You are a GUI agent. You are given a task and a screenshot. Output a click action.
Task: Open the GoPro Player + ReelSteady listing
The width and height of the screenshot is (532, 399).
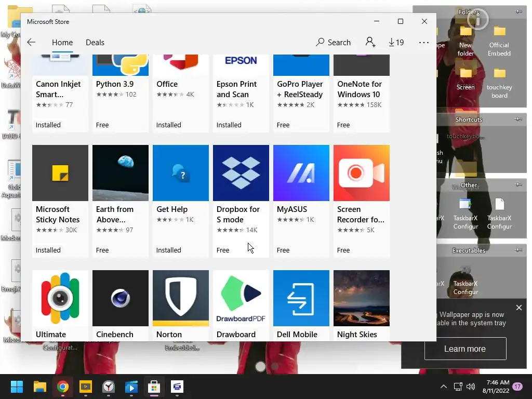coord(301,94)
